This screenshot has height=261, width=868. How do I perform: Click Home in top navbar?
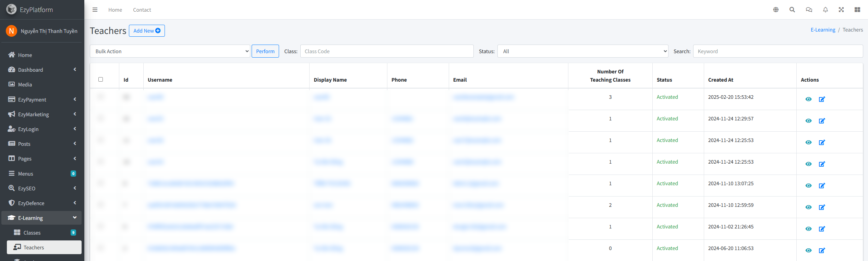115,10
